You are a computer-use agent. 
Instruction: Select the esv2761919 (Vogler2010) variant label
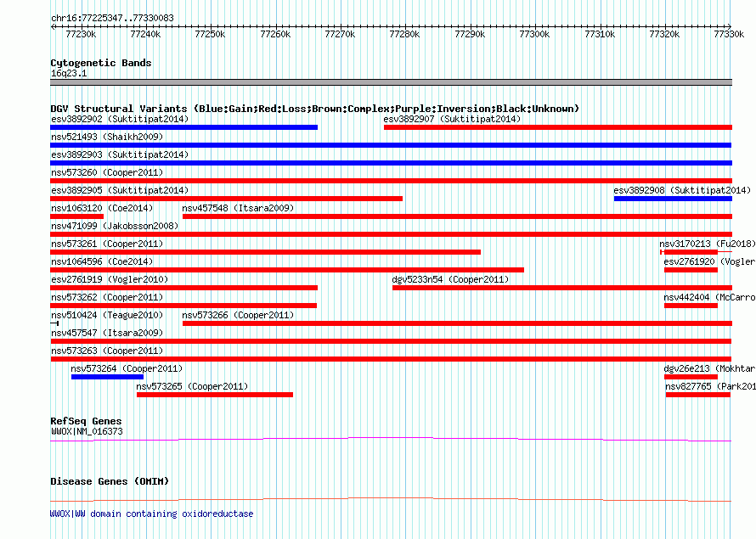pos(110,279)
